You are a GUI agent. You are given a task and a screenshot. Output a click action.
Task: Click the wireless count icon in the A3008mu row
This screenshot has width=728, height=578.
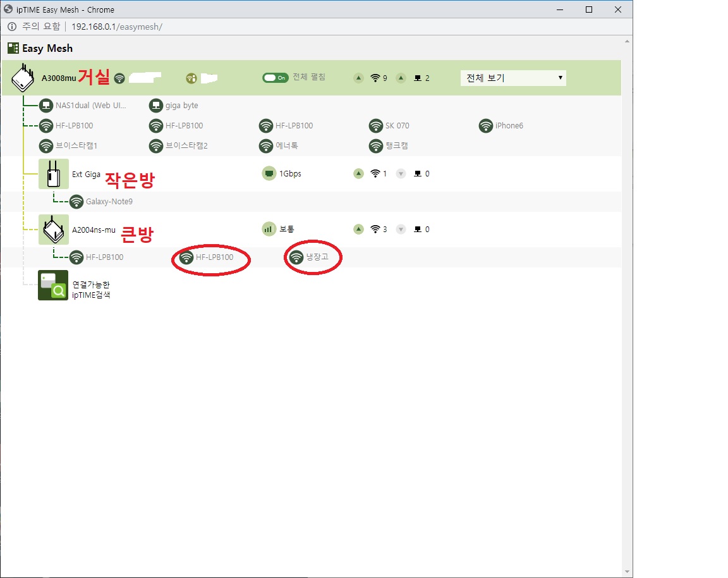click(x=375, y=78)
